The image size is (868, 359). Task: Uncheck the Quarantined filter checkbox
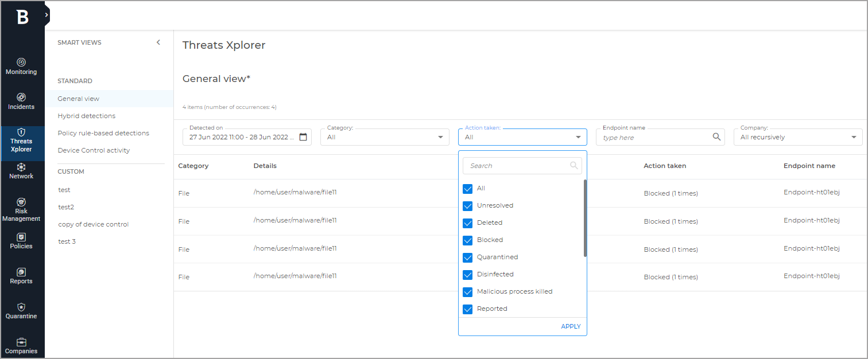pyautogui.click(x=467, y=257)
